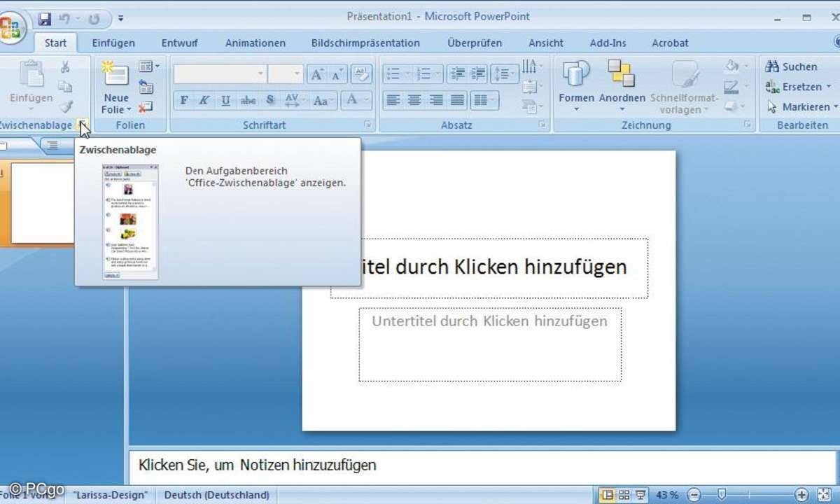Justify the text
The height and width of the screenshot is (504, 840).
coord(457,101)
